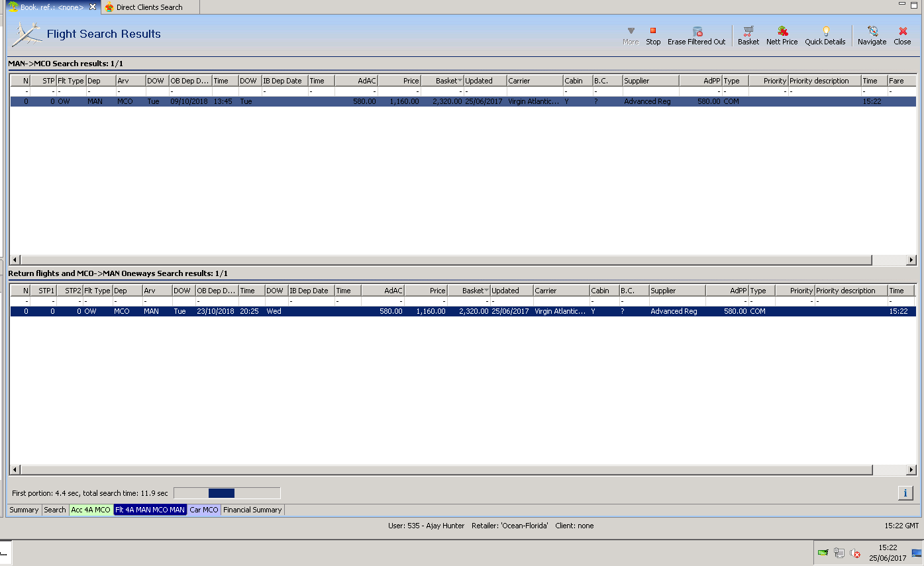This screenshot has height=566, width=924.
Task: Go to the Search tab at the bottom
Action: [x=55, y=510]
